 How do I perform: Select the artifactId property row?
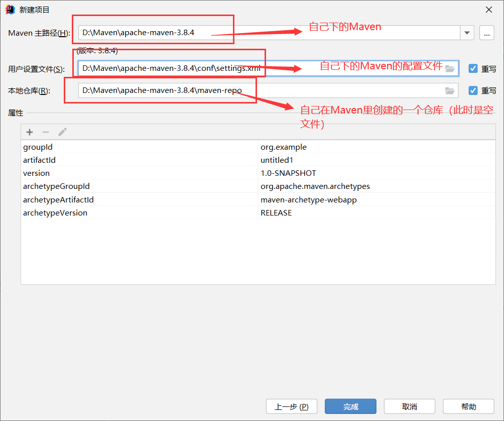(258, 160)
